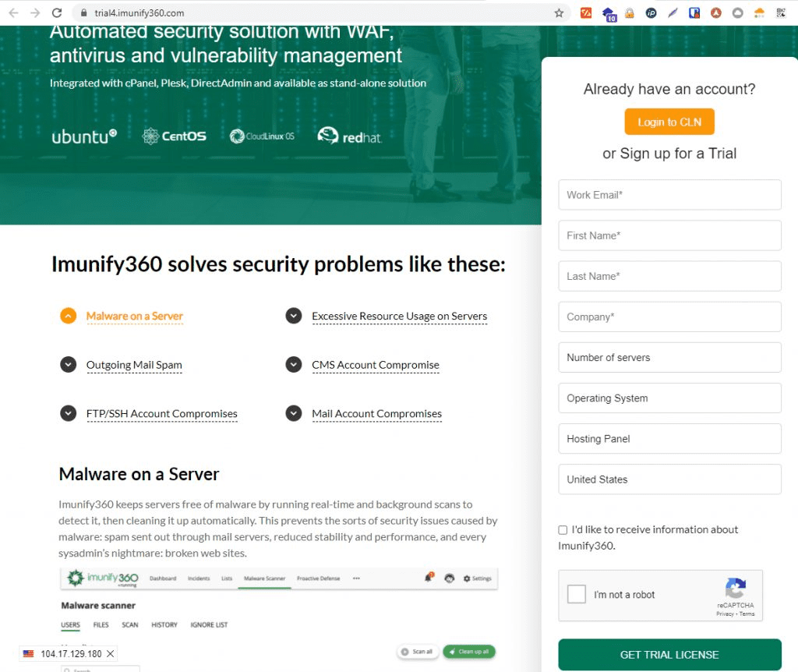Focus the Company field
Screen dimensions: 798x672
[669, 317]
